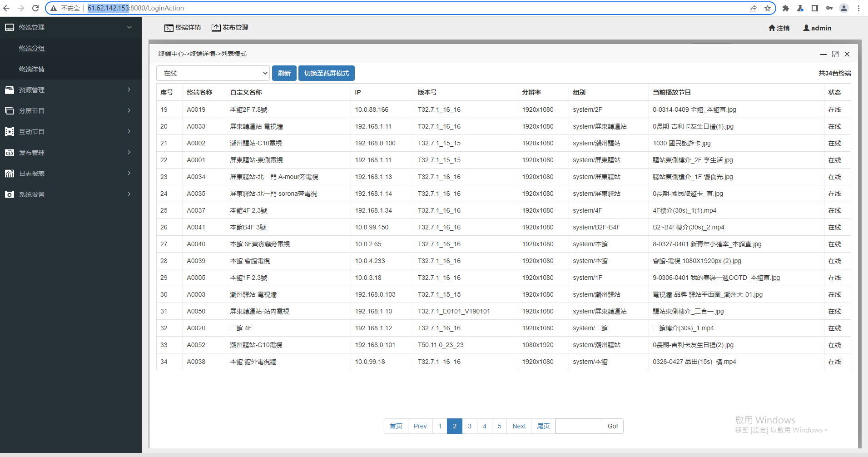Click the 终端管理 monitor icon in sidebar
This screenshot has width=868, height=457.
click(10, 27)
